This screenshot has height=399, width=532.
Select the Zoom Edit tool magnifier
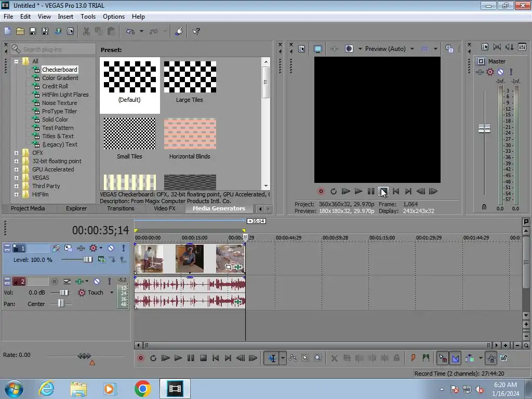pos(317,358)
